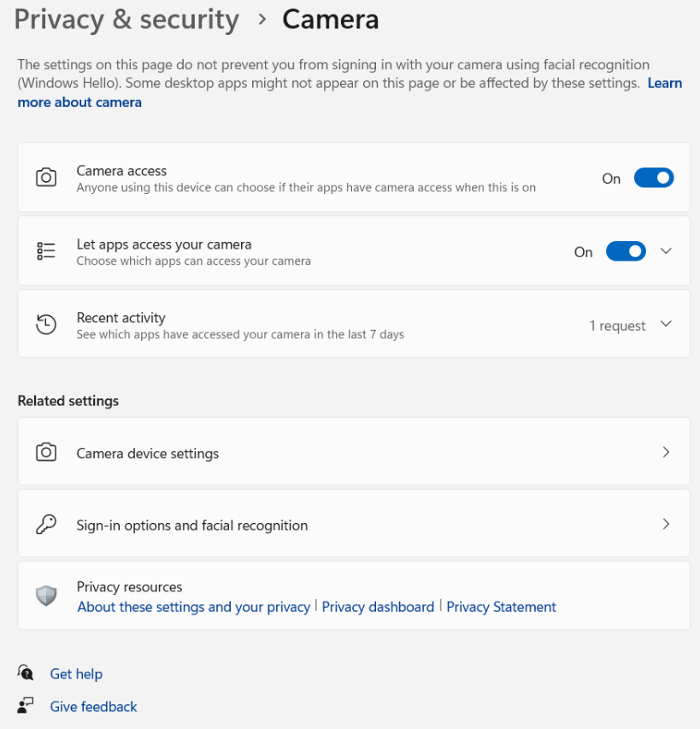The image size is (700, 729).
Task: Go back to Privacy & security breadcrumb
Action: [126, 21]
